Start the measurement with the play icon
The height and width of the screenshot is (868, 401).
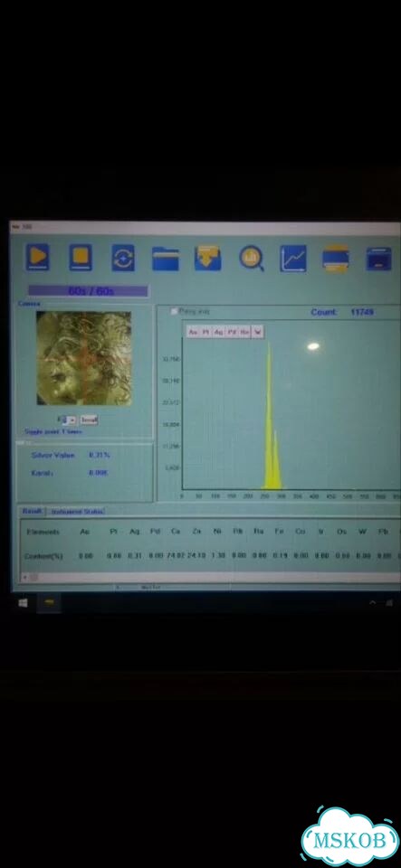point(38,258)
